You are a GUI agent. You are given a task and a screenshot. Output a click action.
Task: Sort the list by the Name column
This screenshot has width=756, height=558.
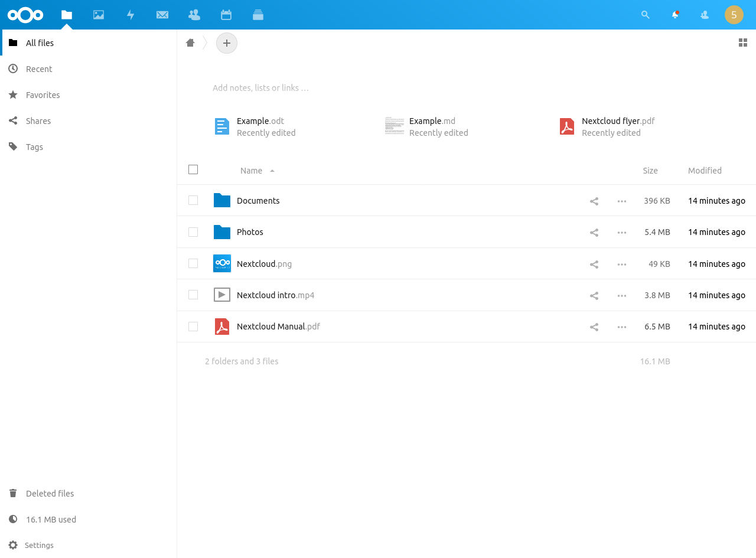257,171
